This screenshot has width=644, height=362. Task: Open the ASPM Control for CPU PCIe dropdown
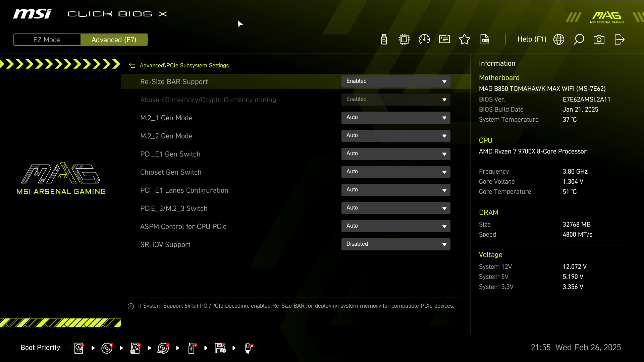pyautogui.click(x=396, y=226)
